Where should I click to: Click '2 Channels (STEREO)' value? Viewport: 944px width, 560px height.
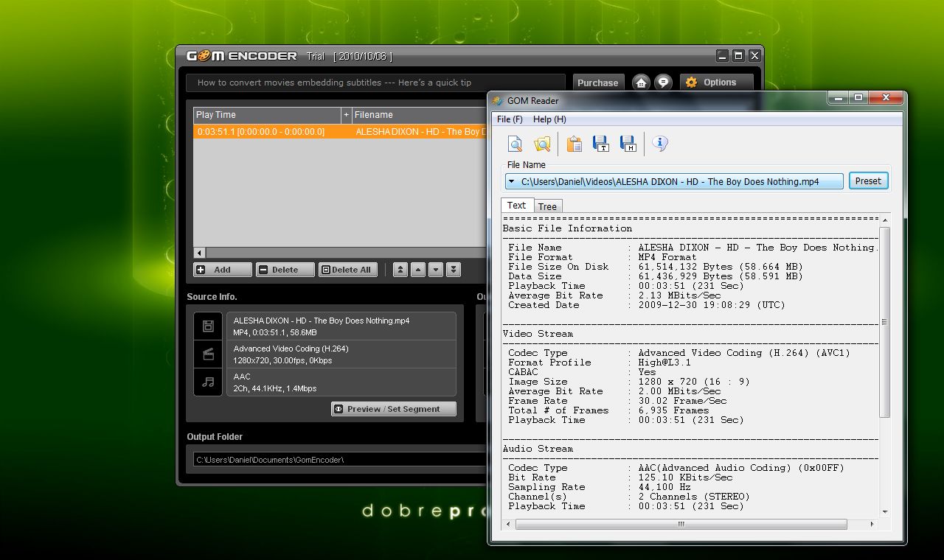[694, 497]
